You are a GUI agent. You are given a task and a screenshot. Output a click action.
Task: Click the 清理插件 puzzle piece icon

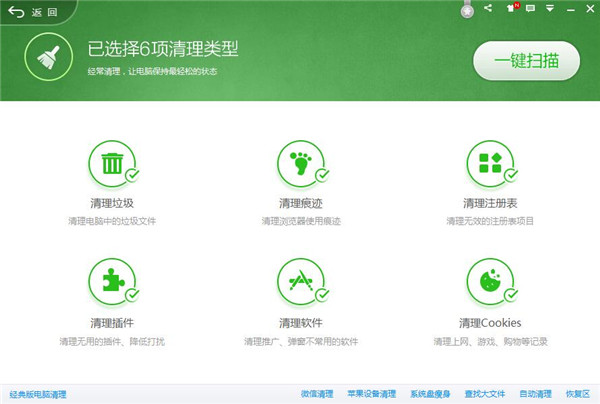click(110, 280)
